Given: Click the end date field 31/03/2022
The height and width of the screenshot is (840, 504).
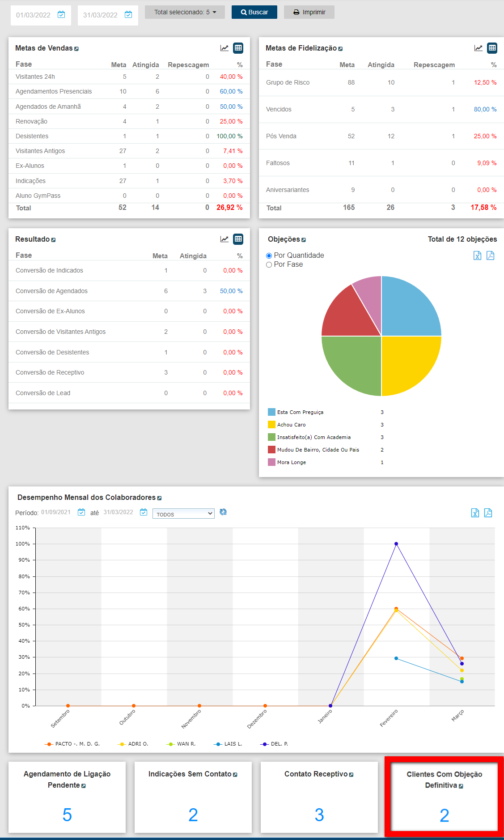Looking at the screenshot, I should point(100,15).
